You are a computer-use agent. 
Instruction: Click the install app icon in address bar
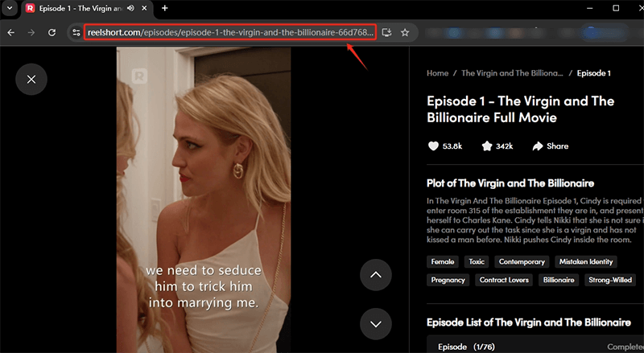coord(386,33)
